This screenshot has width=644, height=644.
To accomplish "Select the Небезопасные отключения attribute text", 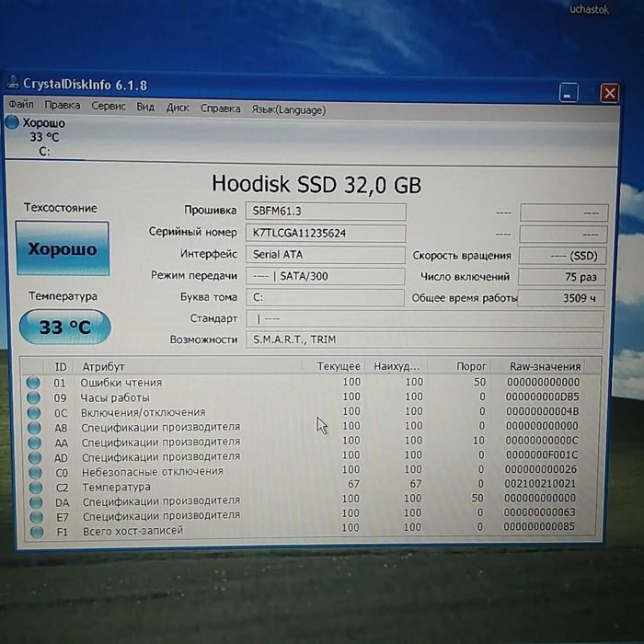I will (x=153, y=472).
